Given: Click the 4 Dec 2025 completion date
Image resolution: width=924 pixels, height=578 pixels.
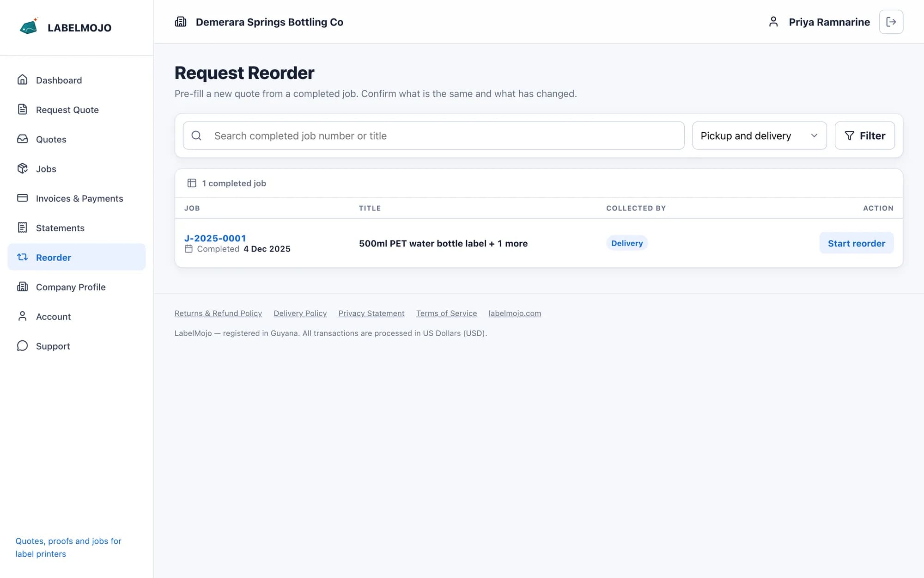Looking at the screenshot, I should (267, 249).
